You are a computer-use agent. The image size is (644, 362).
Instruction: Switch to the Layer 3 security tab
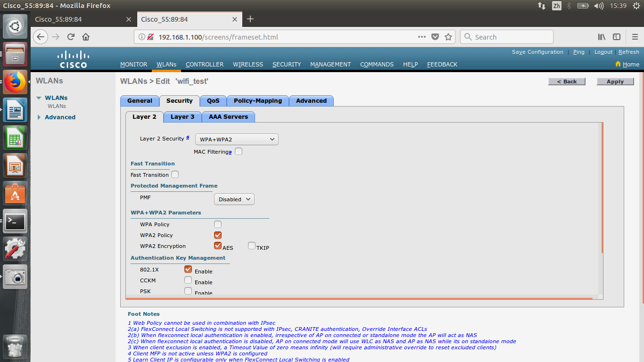pyautogui.click(x=182, y=117)
